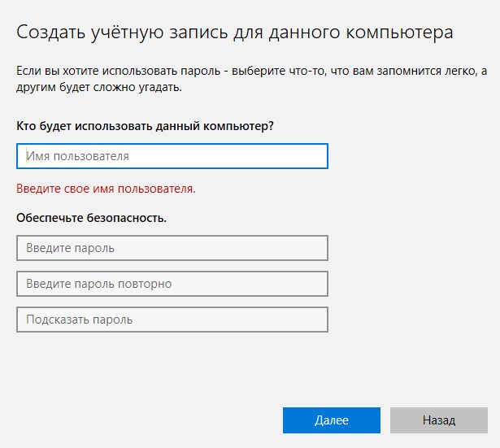Viewport: 500px width, 448px height.
Task: Click the 'Далее' button
Action: 332,420
